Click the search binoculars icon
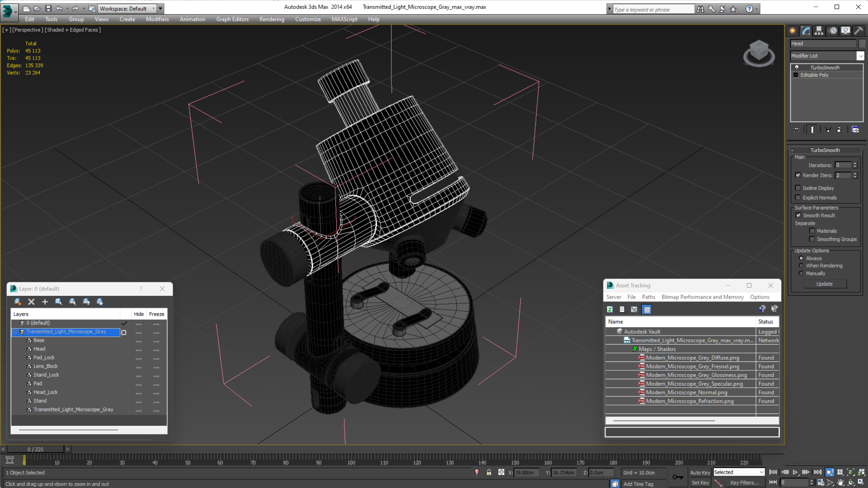The height and width of the screenshot is (488, 868). pos(700,9)
